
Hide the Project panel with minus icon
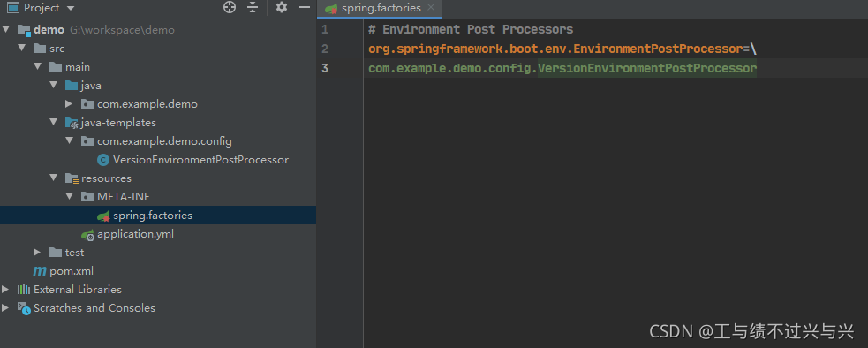(304, 8)
